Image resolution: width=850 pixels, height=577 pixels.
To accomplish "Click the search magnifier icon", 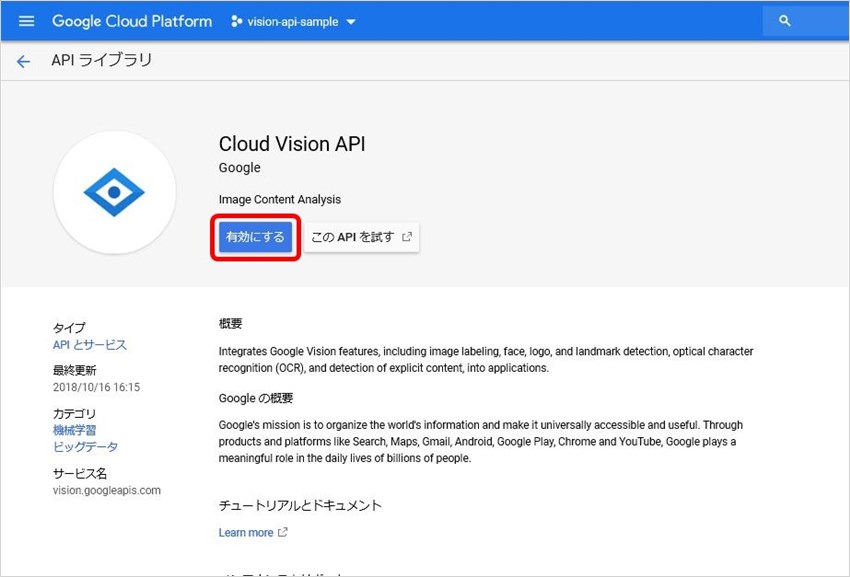I will tap(784, 21).
